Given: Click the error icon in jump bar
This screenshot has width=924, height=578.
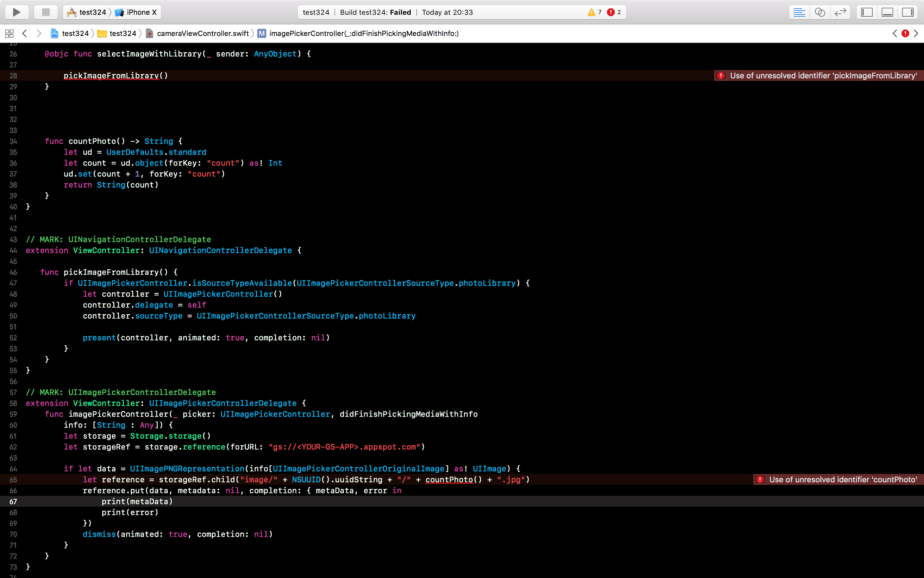Looking at the screenshot, I should point(905,34).
